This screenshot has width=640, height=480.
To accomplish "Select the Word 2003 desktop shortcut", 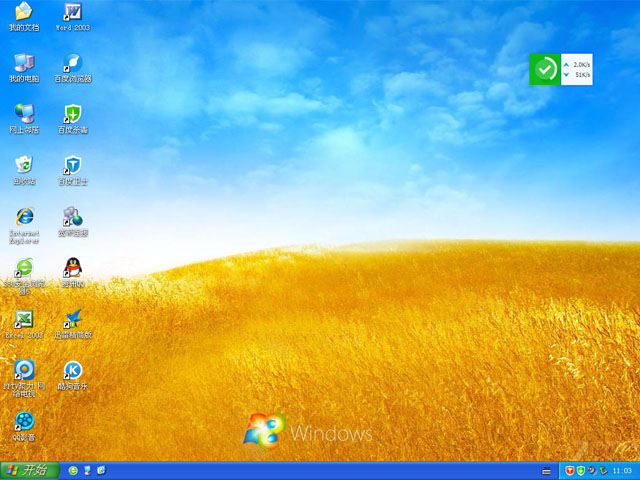I will pyautogui.click(x=73, y=17).
